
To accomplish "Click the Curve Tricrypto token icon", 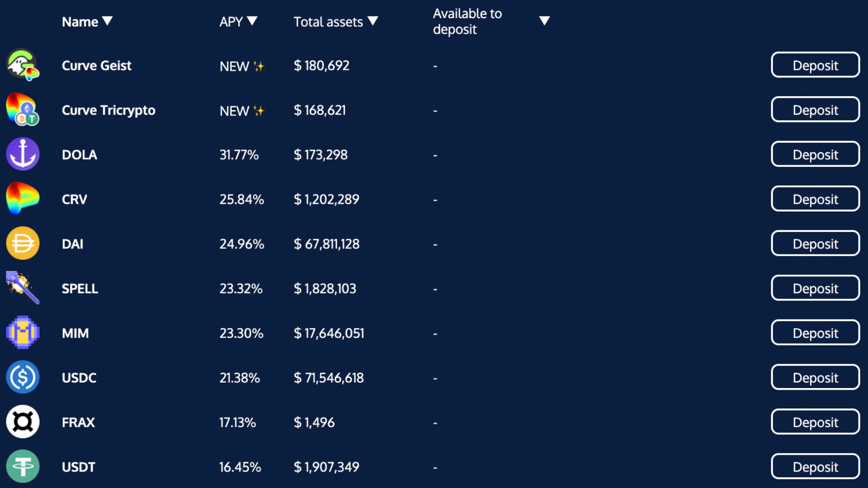I will click(x=22, y=110).
